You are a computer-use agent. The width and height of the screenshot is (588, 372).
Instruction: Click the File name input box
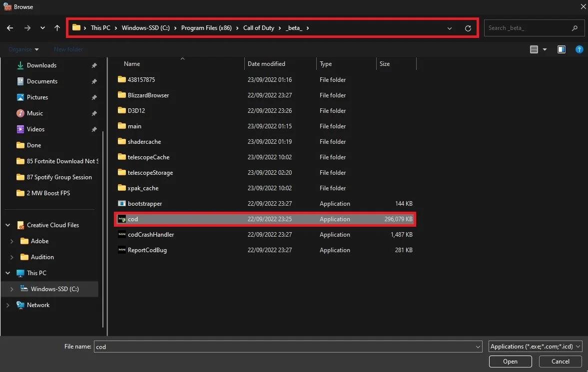pyautogui.click(x=284, y=347)
